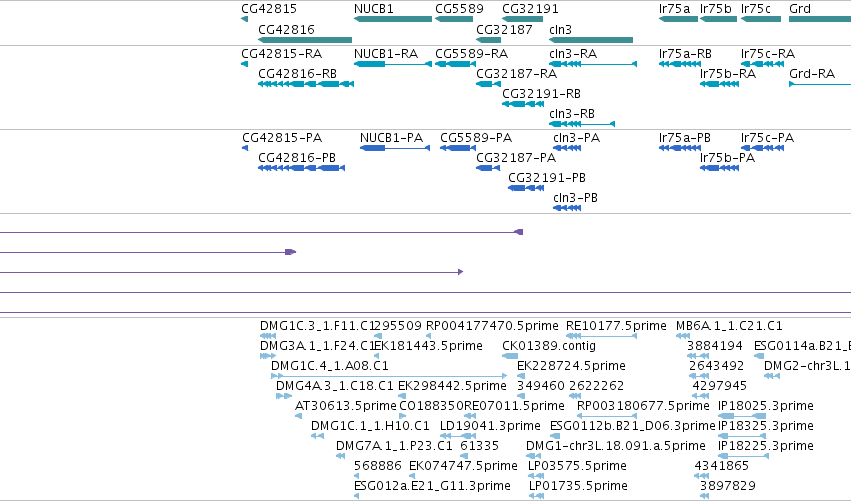The width and height of the screenshot is (851, 501).
Task: Click the CG32187-RA transcript label
Action: coord(517,74)
